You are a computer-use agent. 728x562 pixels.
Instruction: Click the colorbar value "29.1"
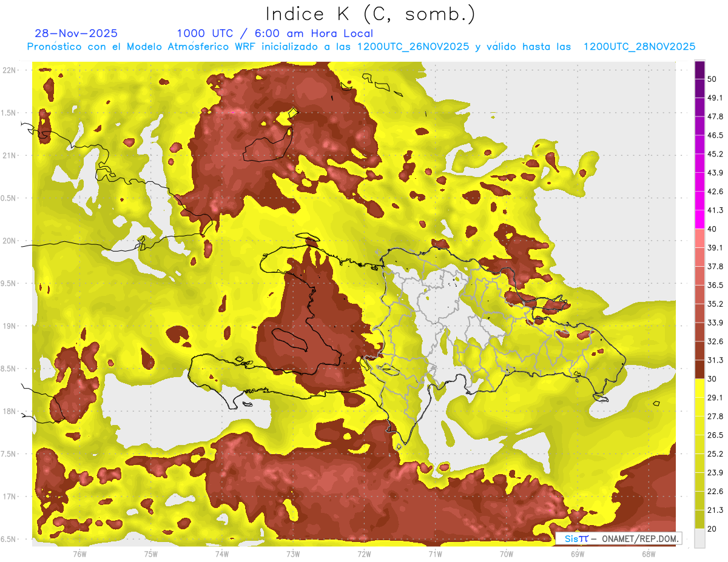(715, 398)
